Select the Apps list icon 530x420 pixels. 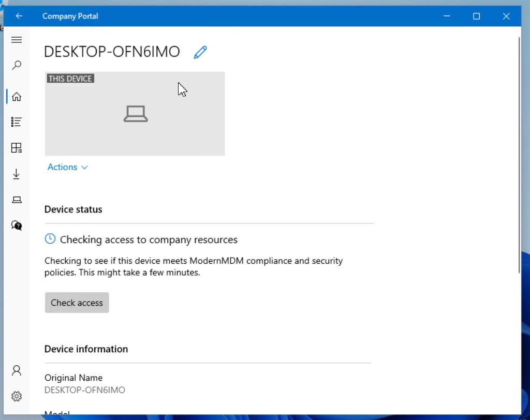(17, 122)
